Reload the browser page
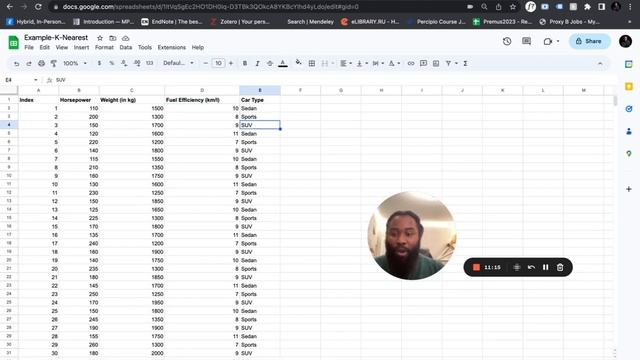The height and width of the screenshot is (360, 640). [38, 7]
